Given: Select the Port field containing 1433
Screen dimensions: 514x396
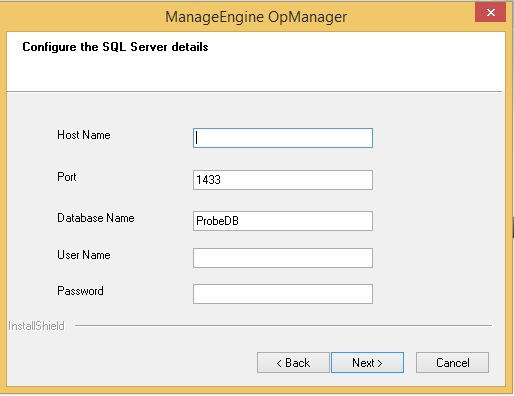Looking at the screenshot, I should [x=283, y=180].
